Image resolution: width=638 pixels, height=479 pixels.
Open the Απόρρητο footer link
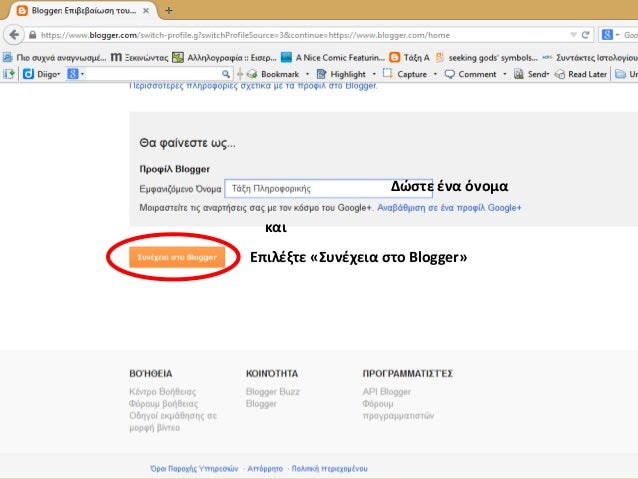point(265,468)
